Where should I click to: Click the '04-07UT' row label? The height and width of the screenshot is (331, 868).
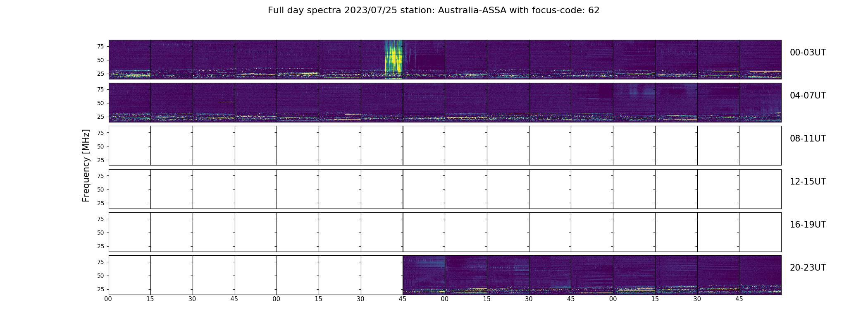point(808,96)
